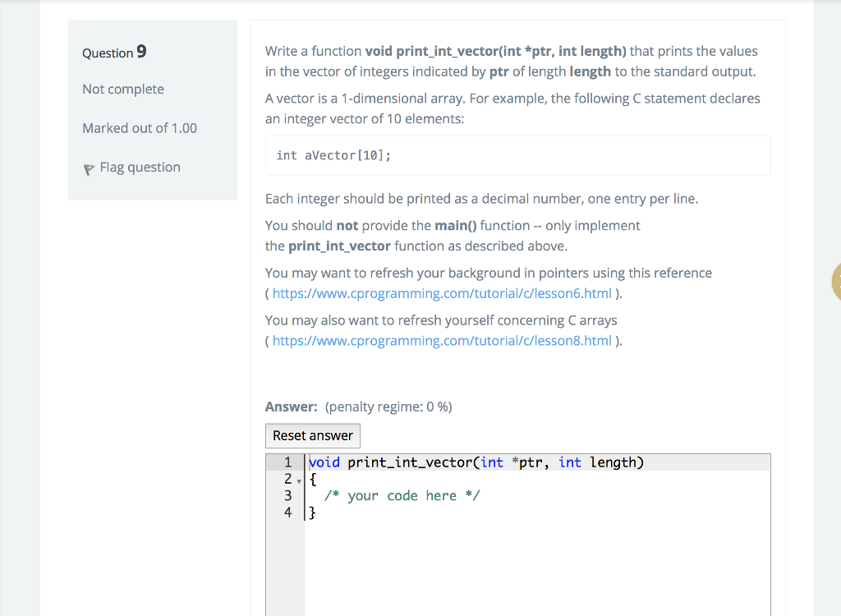Click the closing brace on line 4

click(x=312, y=512)
